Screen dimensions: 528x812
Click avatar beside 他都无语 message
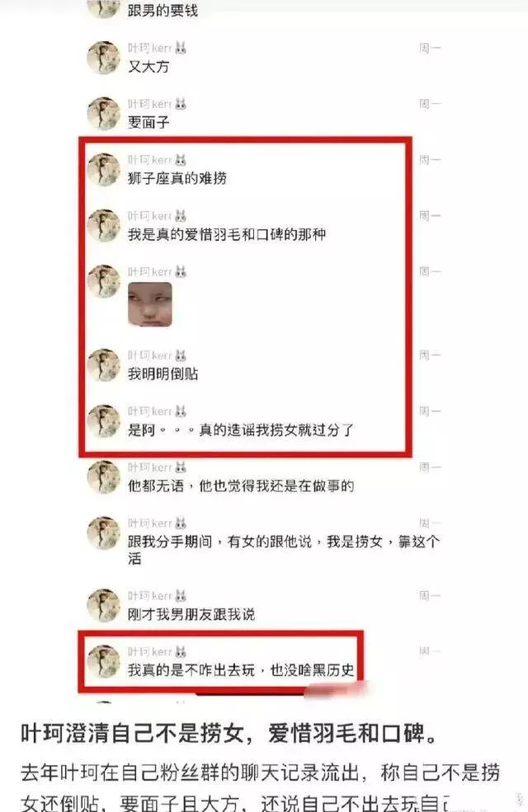[104, 477]
